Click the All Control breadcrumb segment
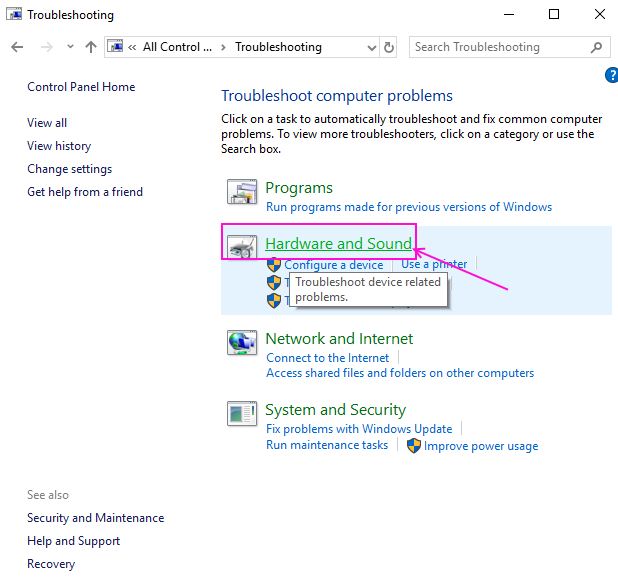618x587 pixels. pyautogui.click(x=177, y=47)
